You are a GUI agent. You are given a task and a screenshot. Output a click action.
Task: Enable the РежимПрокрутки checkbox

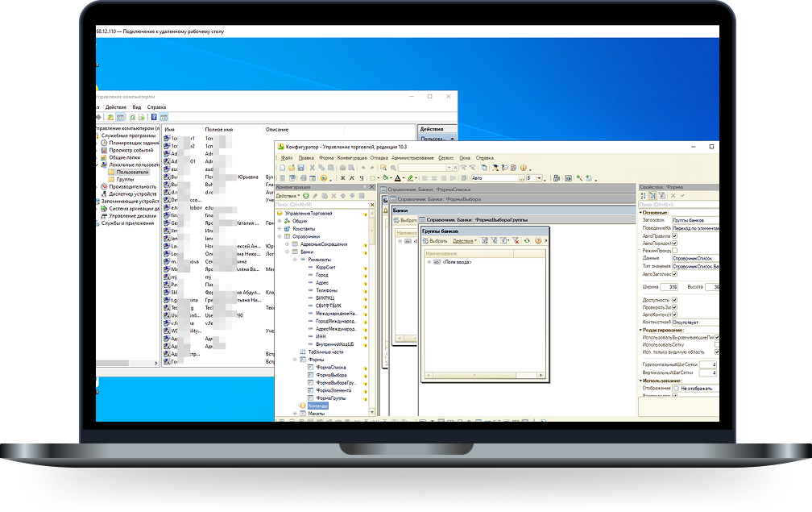click(675, 250)
